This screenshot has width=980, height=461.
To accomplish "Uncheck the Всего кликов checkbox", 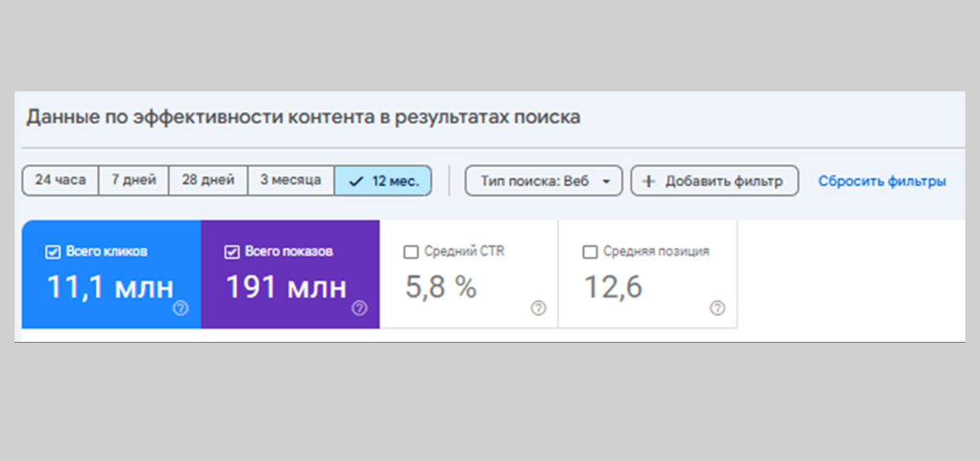I will coord(52,252).
